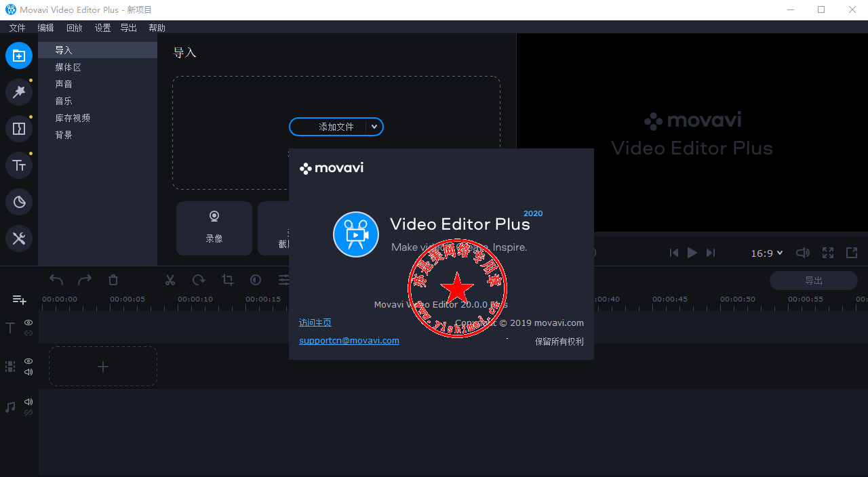Split clip with scissors icon
The width and height of the screenshot is (868, 477).
point(170,280)
